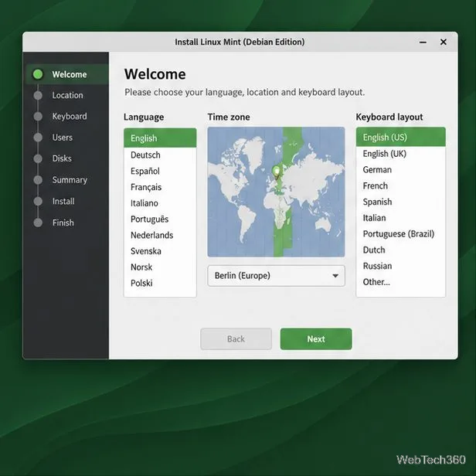Click the location pin on the world map
476x476 pixels.
click(x=277, y=172)
